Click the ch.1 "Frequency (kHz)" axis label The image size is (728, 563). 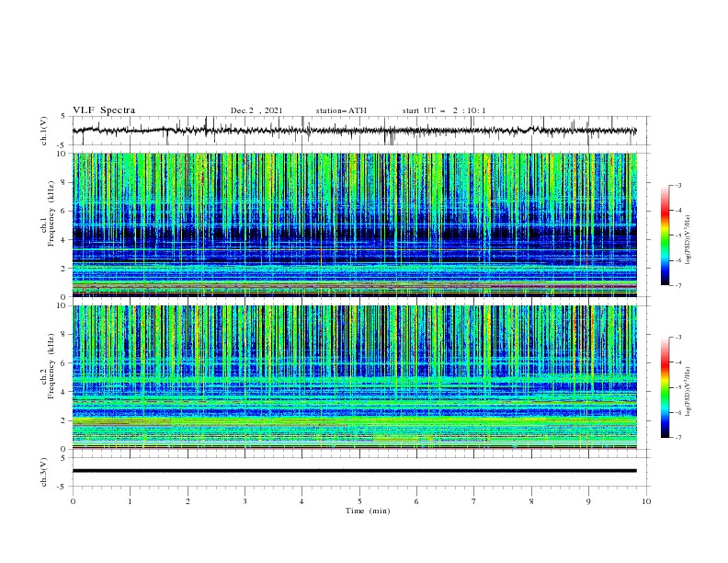pos(51,214)
